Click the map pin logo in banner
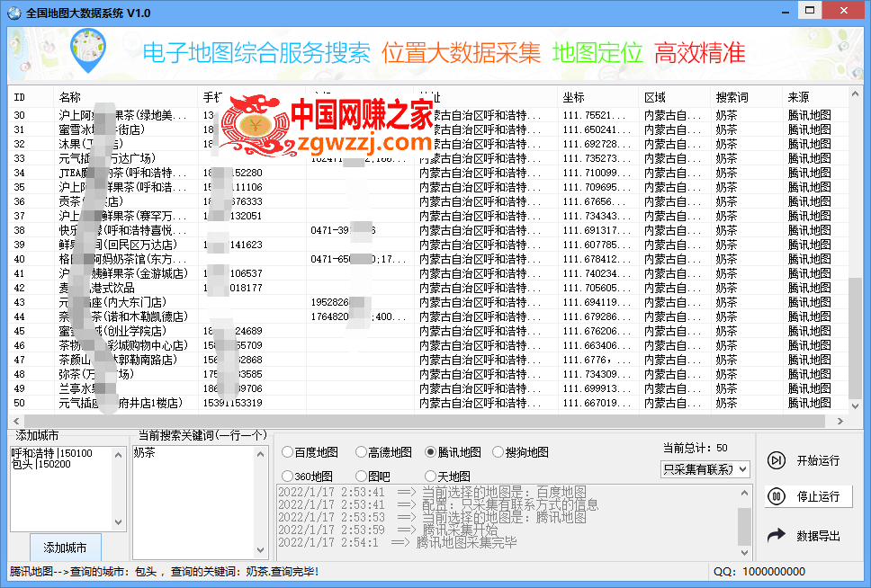 (88, 51)
